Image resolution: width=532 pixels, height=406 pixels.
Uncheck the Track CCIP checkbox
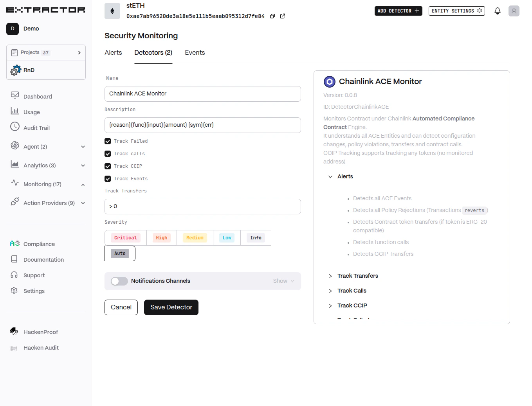click(108, 166)
